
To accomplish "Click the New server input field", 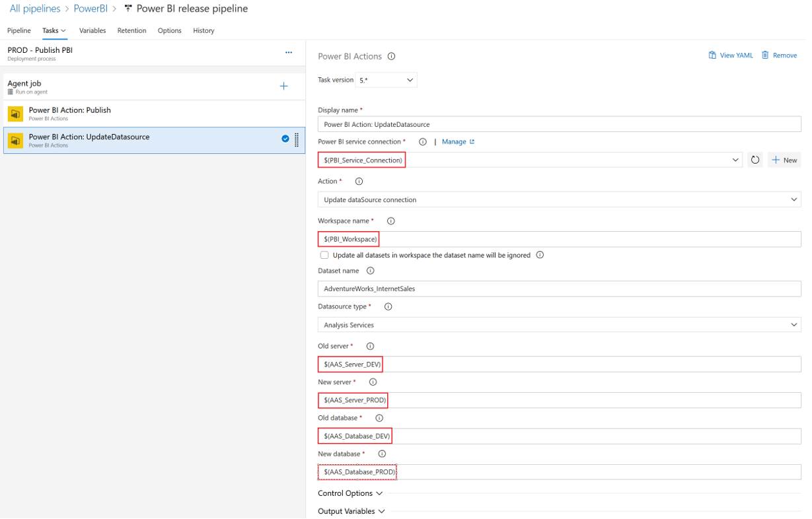I will click(560, 400).
